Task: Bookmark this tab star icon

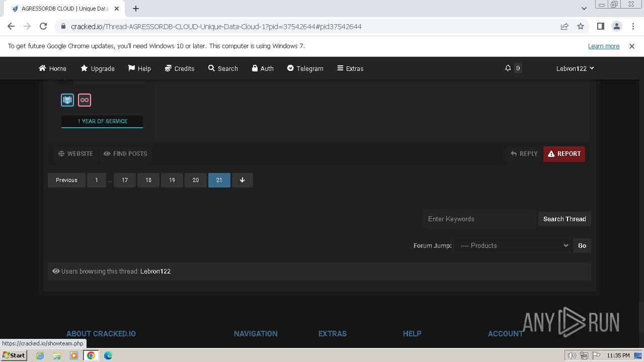Action: tap(581, 26)
